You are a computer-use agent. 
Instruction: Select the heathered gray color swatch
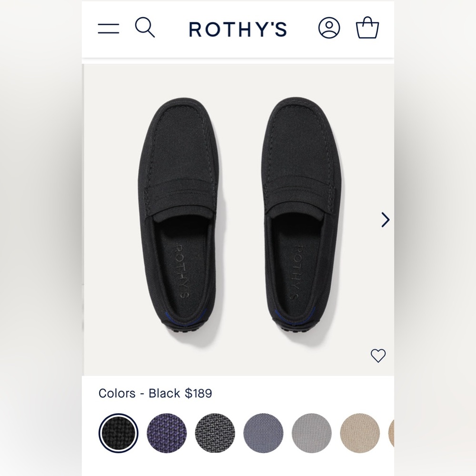coord(215,432)
